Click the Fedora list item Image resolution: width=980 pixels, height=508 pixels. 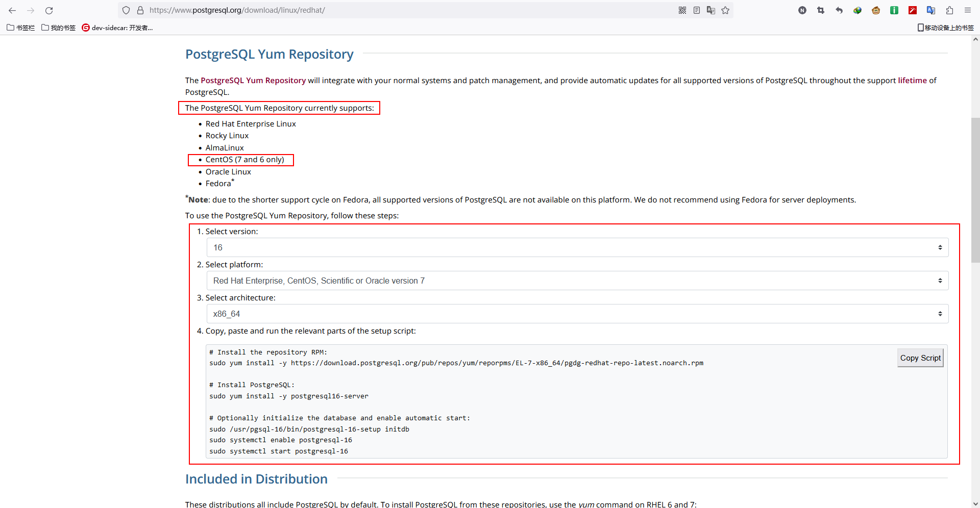(219, 183)
